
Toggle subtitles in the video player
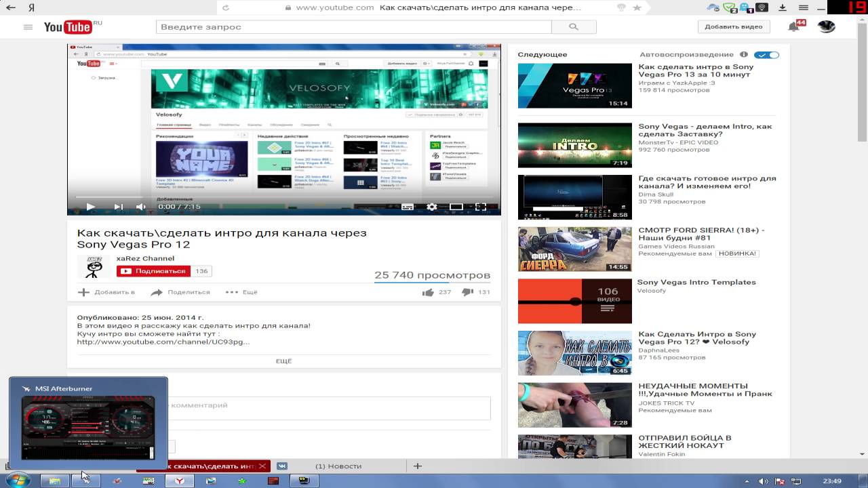(x=408, y=207)
